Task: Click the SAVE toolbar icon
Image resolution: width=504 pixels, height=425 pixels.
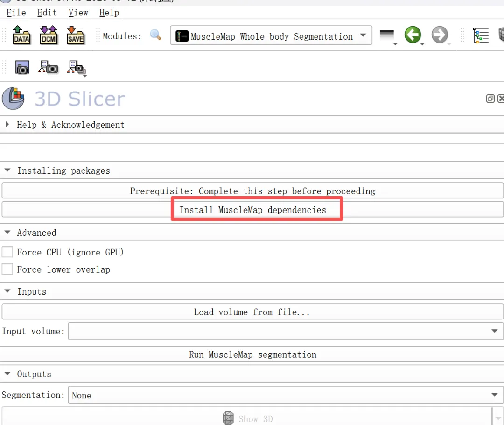Action: (x=76, y=35)
